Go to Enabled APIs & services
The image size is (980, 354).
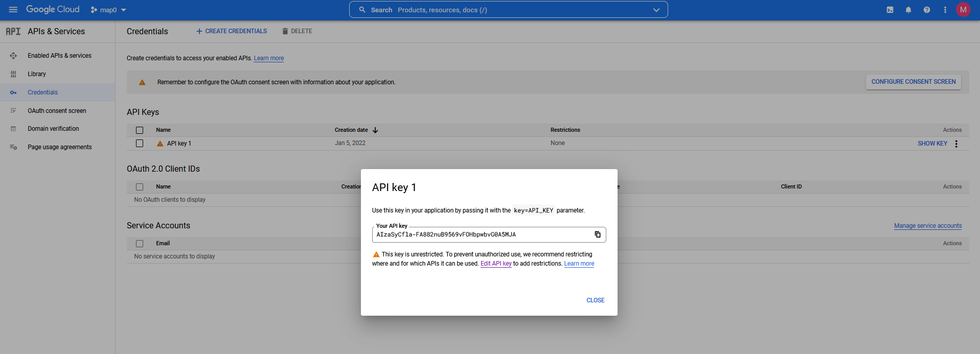pyautogui.click(x=59, y=56)
